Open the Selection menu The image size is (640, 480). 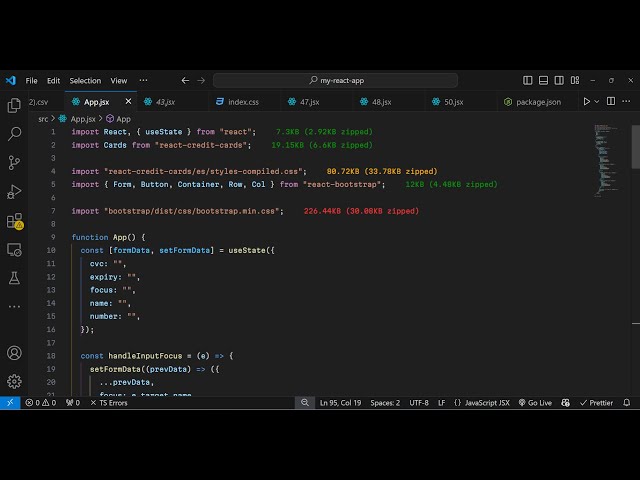[85, 80]
